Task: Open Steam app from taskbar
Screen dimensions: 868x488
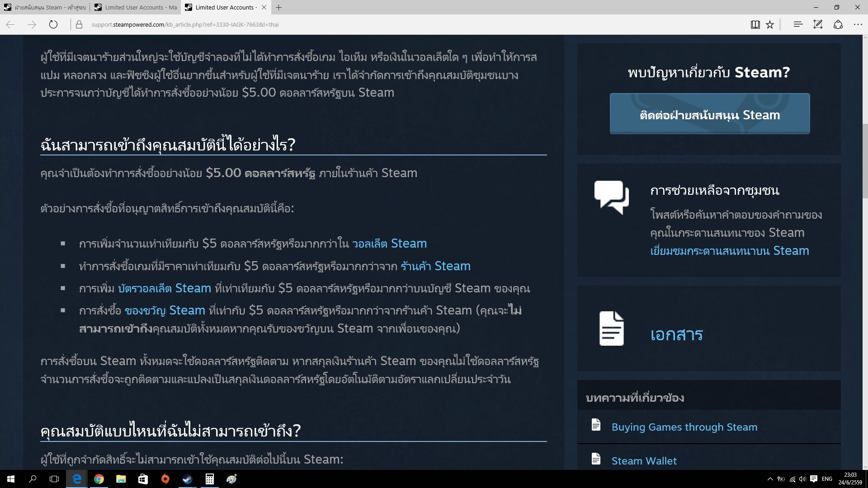Action: (x=187, y=479)
